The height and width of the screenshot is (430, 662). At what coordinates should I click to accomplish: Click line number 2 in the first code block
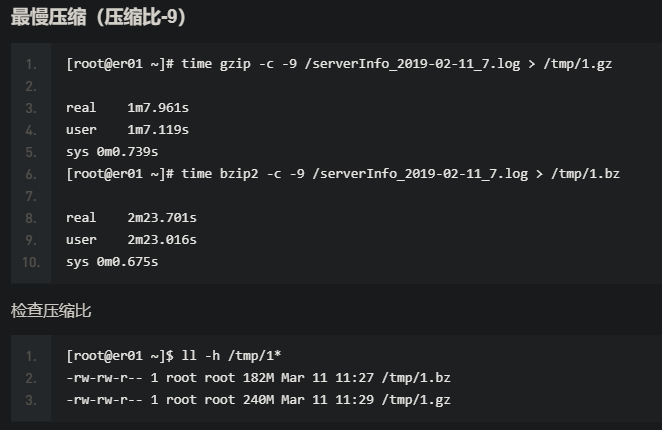click(x=31, y=86)
